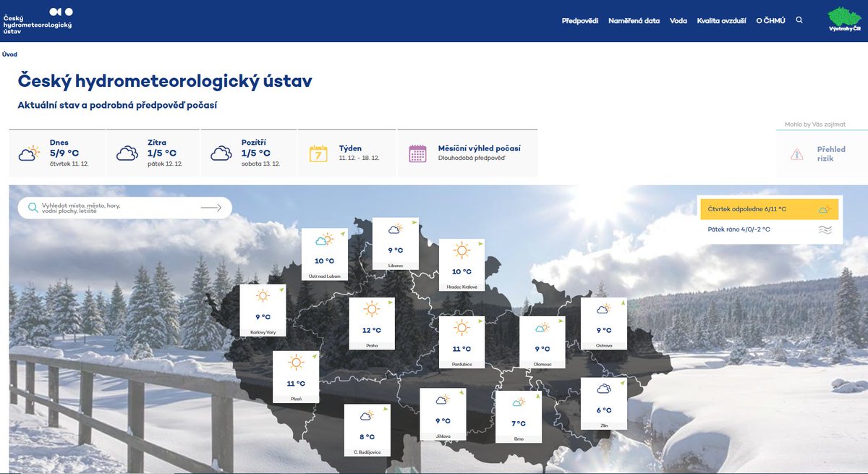Open the Přehled rizik page link
This screenshot has height=474, width=868.
[x=831, y=153]
